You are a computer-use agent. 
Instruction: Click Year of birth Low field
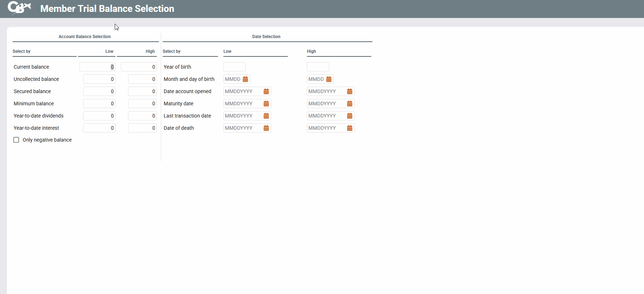(234, 67)
